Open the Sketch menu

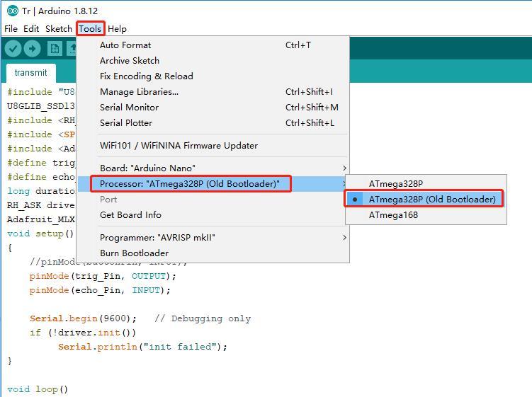(x=59, y=29)
